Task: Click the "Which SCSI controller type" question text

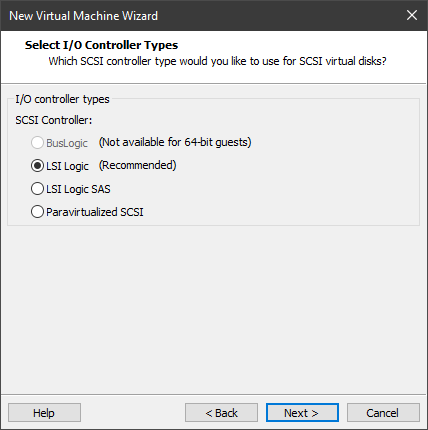Action: [x=217, y=61]
